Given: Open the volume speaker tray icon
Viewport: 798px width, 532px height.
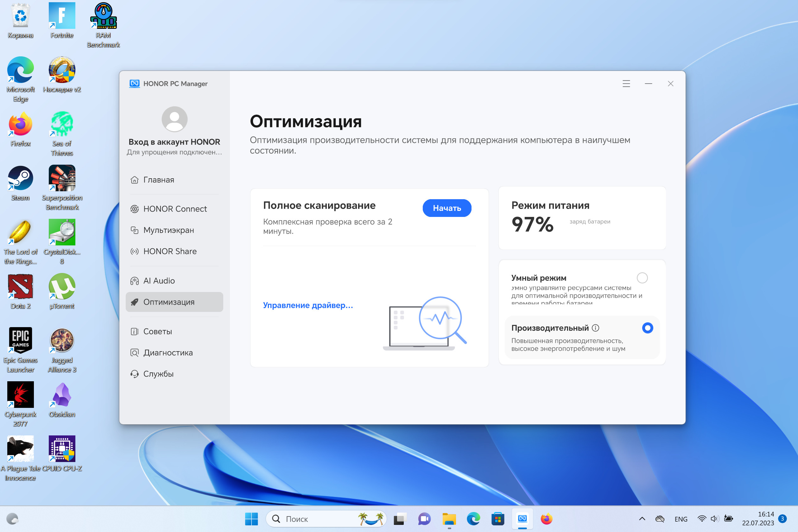Looking at the screenshot, I should point(715,519).
